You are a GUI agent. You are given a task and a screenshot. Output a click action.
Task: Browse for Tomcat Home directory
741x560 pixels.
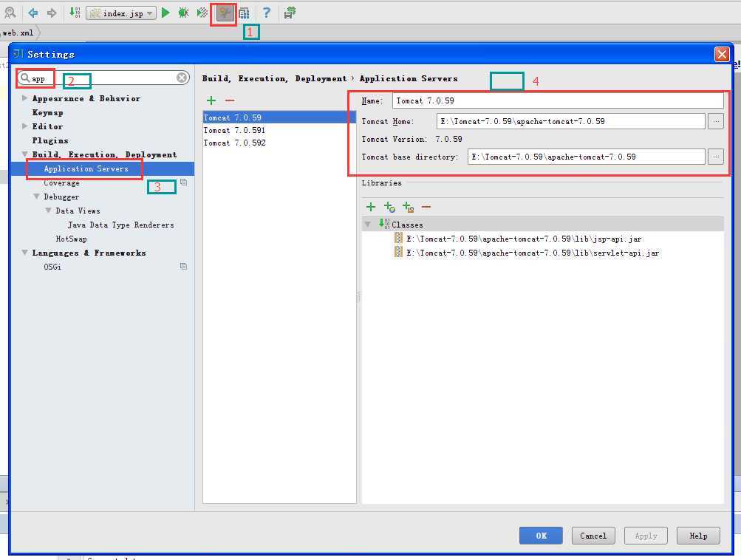pyautogui.click(x=716, y=121)
